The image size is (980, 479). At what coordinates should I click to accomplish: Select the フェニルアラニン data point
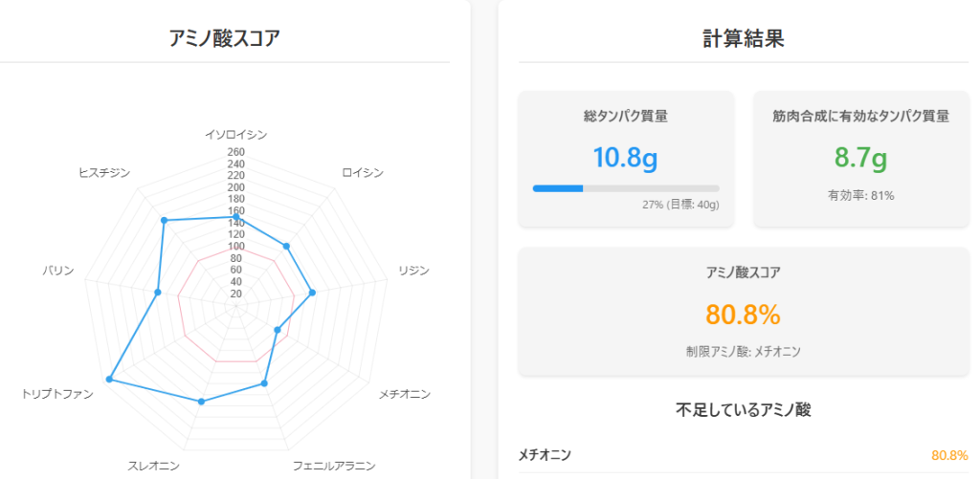point(264,382)
